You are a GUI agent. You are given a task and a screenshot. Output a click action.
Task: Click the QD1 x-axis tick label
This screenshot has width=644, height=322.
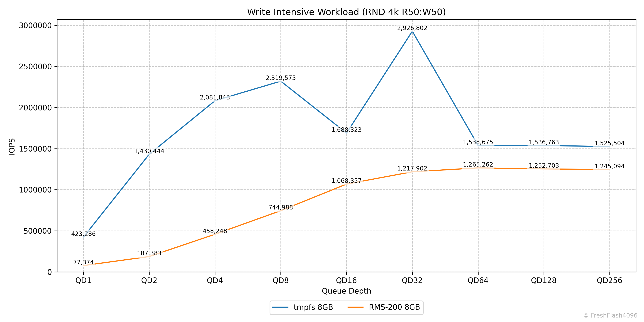[83, 280]
